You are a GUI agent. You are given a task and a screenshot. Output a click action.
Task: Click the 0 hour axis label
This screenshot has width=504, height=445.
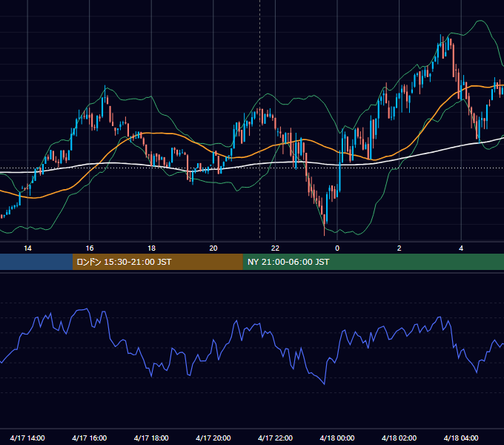(x=337, y=248)
